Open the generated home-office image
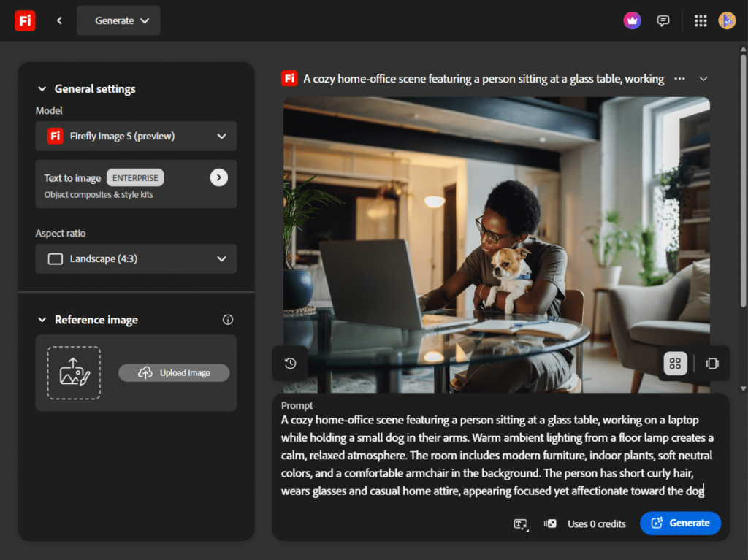Image resolution: width=748 pixels, height=560 pixels. [497, 245]
